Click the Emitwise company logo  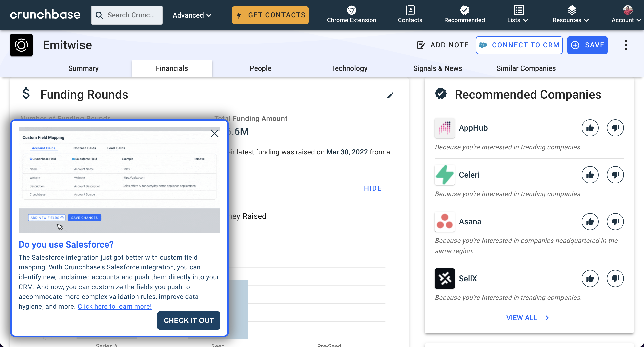pyautogui.click(x=21, y=45)
